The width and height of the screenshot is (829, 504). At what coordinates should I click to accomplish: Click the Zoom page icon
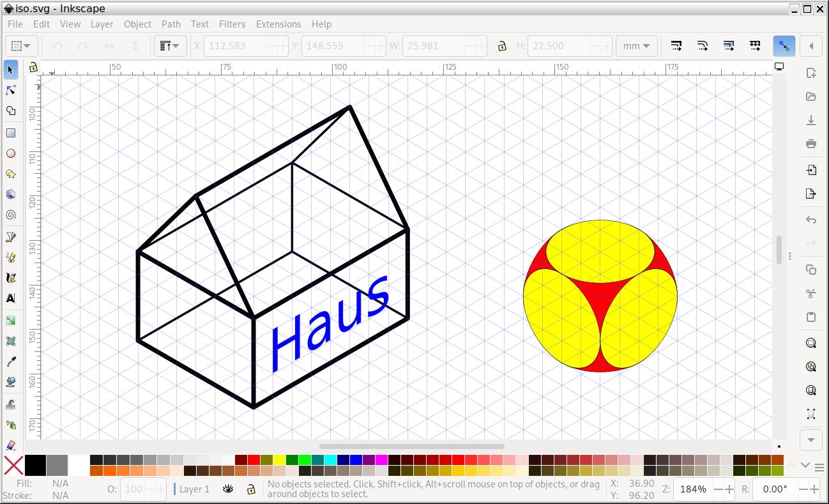click(x=811, y=390)
